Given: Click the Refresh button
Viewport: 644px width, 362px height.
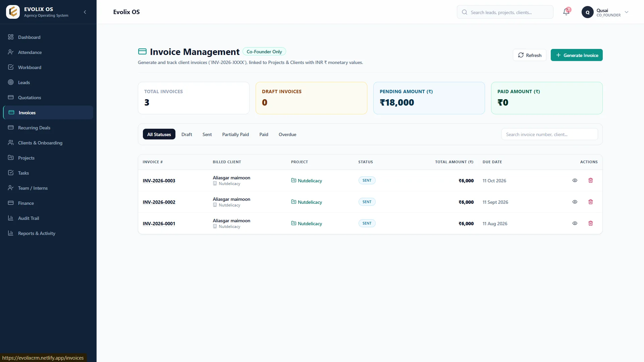Looking at the screenshot, I should coord(530,55).
